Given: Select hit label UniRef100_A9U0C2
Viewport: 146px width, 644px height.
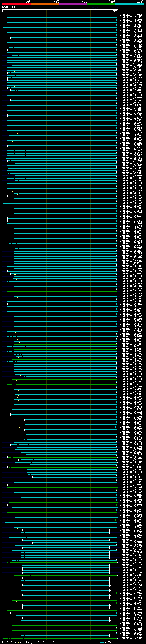Looking at the screenshot, I should coord(131,18).
